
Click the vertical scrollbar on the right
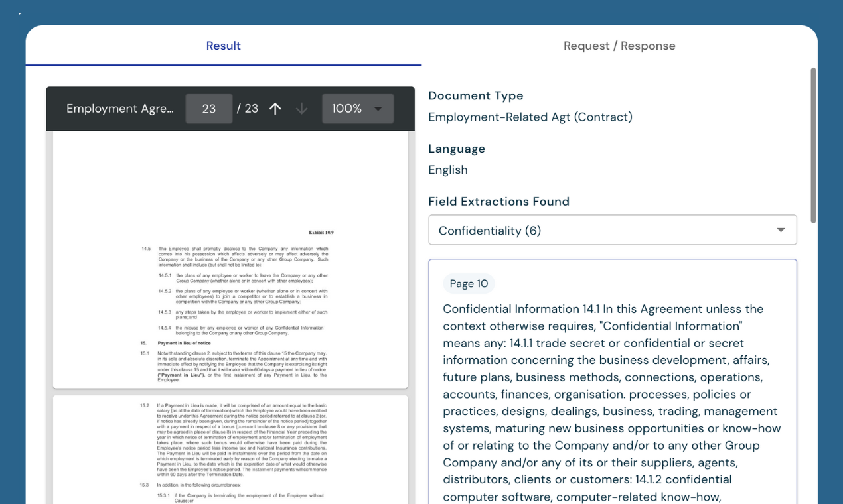click(x=813, y=146)
